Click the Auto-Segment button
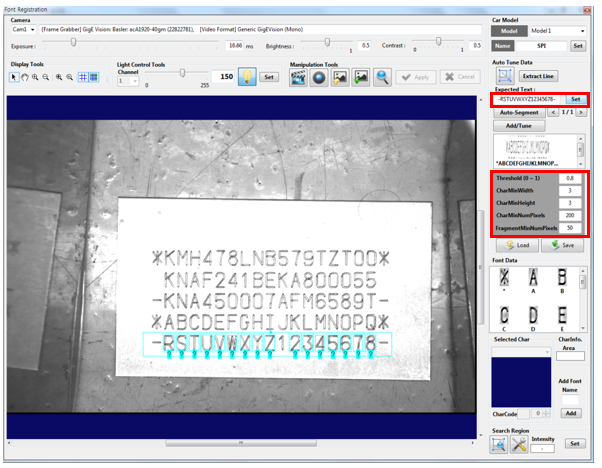 pos(519,113)
